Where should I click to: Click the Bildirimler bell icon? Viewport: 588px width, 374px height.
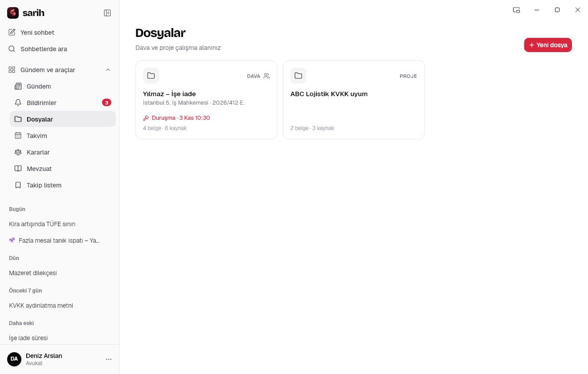coord(18,103)
